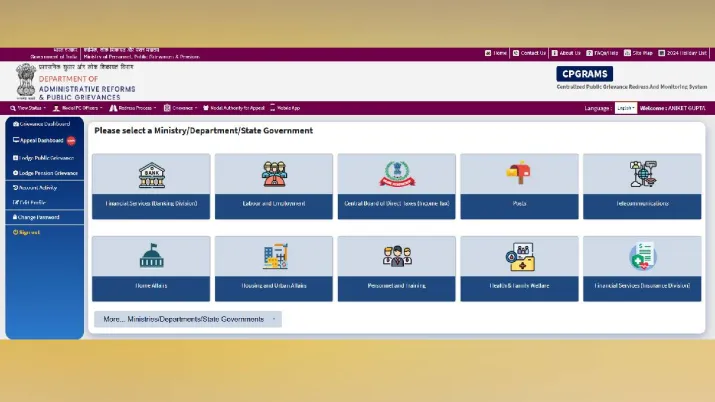Select Lodge Public Grievance in sidebar
The image size is (715, 402).
(x=43, y=158)
